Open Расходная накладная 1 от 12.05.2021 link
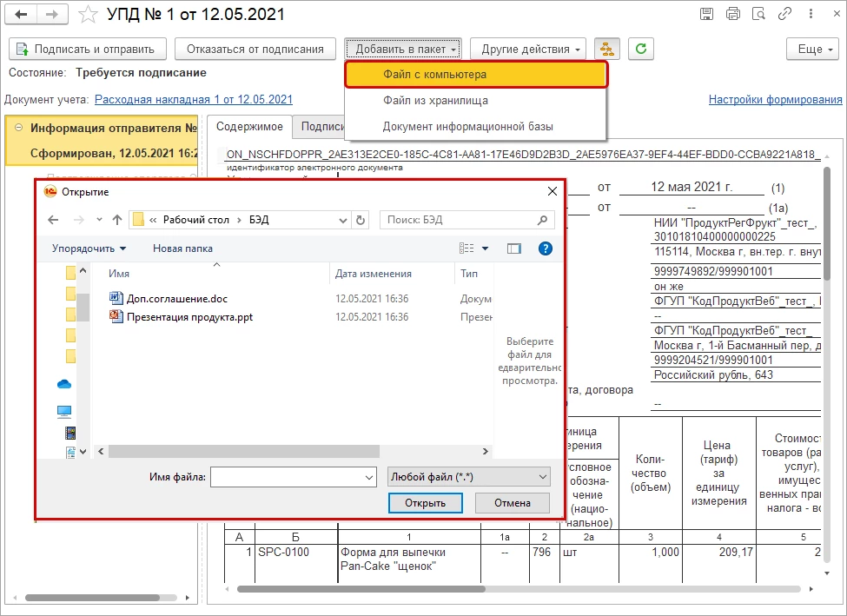This screenshot has width=847, height=616. click(194, 99)
